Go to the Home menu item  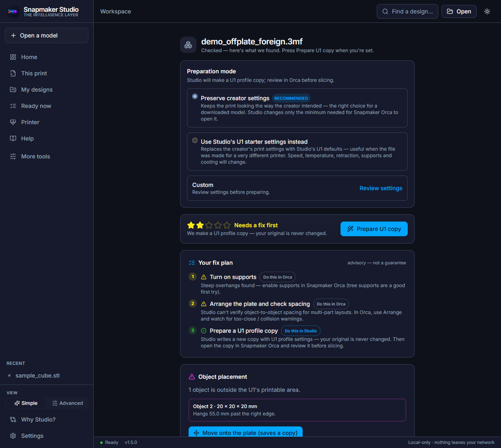46,57
